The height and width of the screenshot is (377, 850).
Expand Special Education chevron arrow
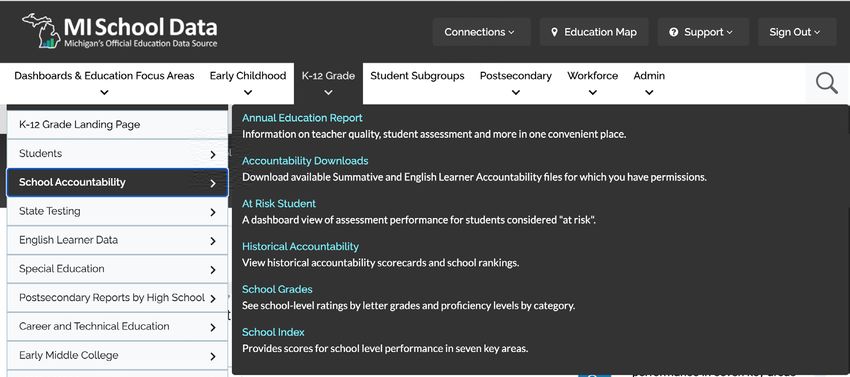point(212,270)
